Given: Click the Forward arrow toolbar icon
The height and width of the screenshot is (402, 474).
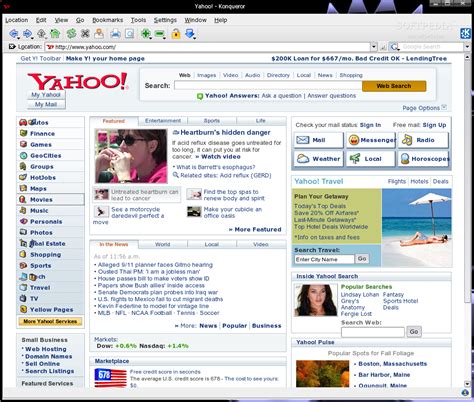Looking at the screenshot, I should click(28, 33).
